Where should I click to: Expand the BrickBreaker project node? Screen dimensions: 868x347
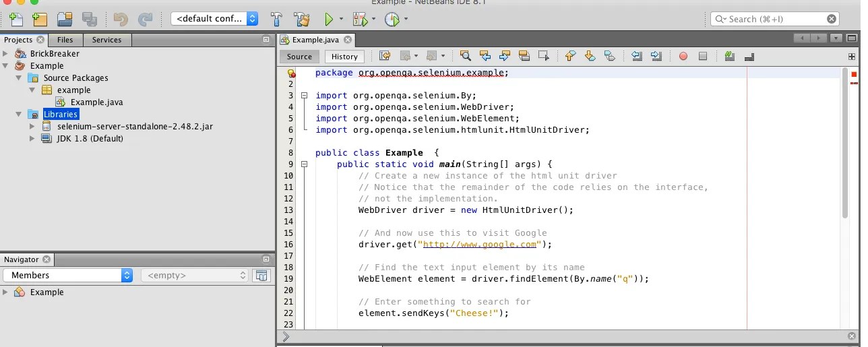click(6, 54)
